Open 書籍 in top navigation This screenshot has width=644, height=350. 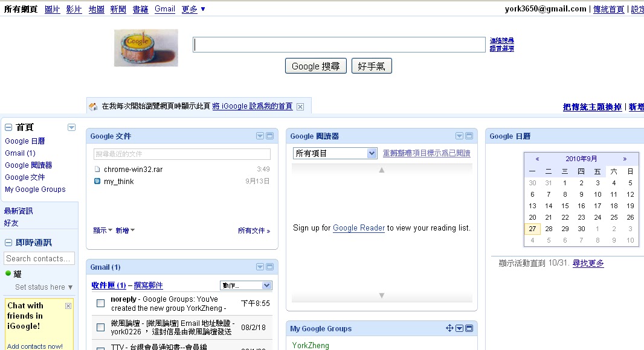pos(141,9)
